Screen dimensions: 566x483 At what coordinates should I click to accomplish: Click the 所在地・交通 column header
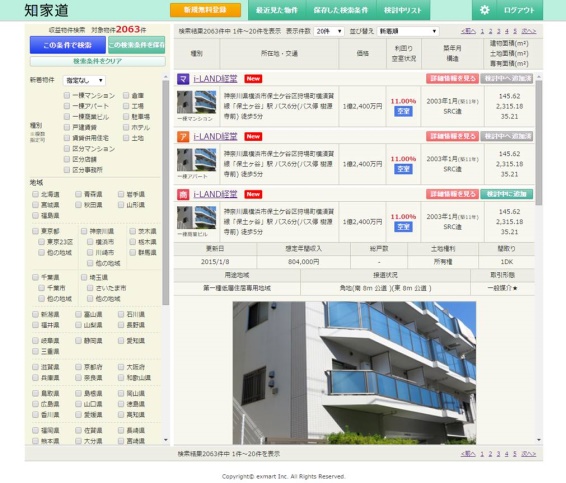pos(279,53)
